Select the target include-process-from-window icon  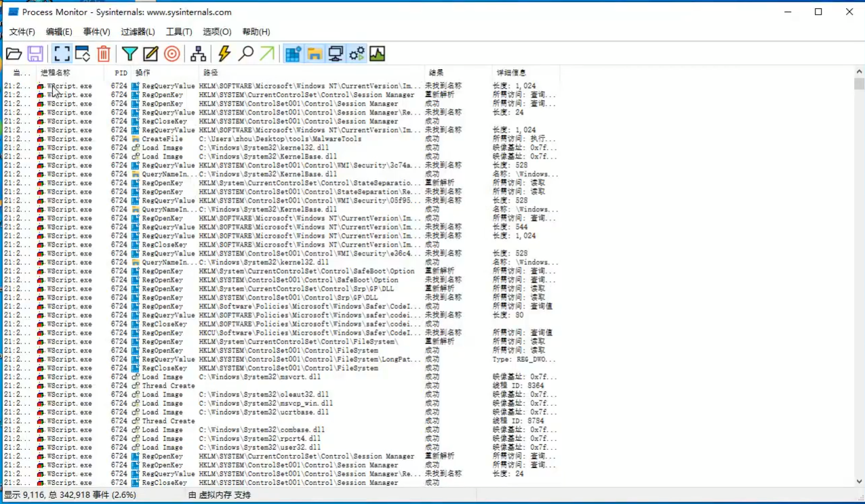point(172,54)
